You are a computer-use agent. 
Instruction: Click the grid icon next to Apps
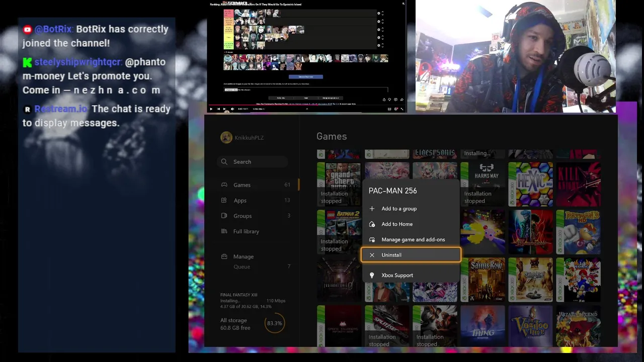[x=224, y=201]
